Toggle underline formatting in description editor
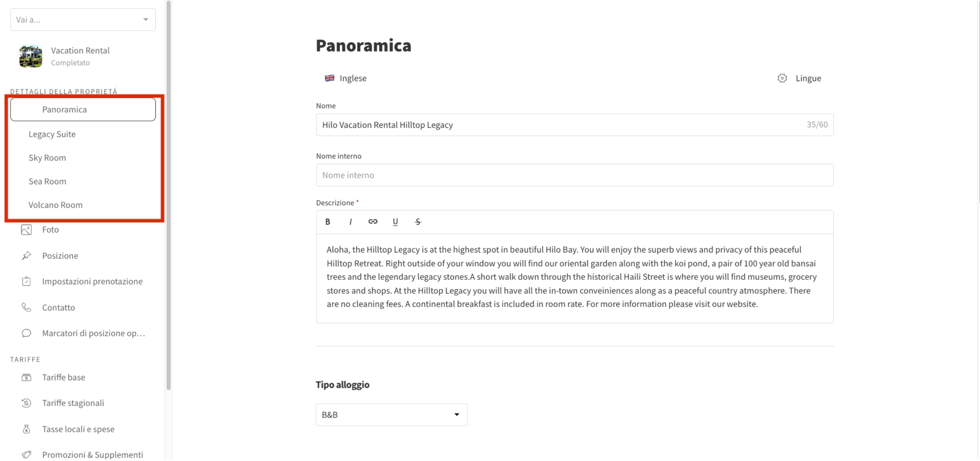This screenshot has height=461, width=980. [x=395, y=221]
